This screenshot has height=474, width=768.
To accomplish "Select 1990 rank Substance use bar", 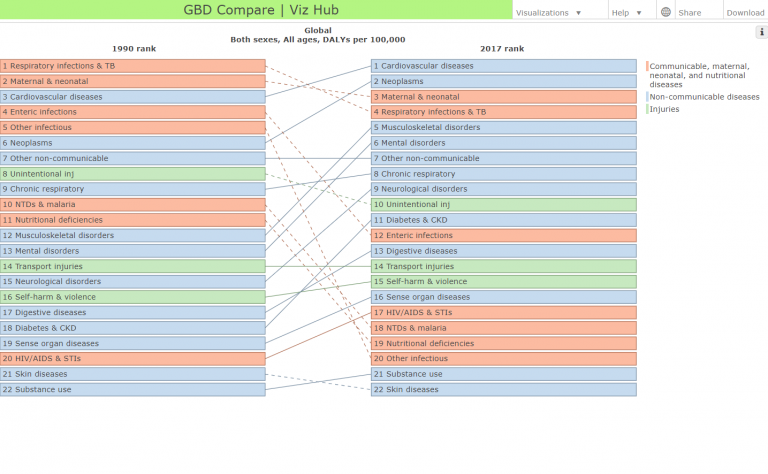I will (x=132, y=389).
